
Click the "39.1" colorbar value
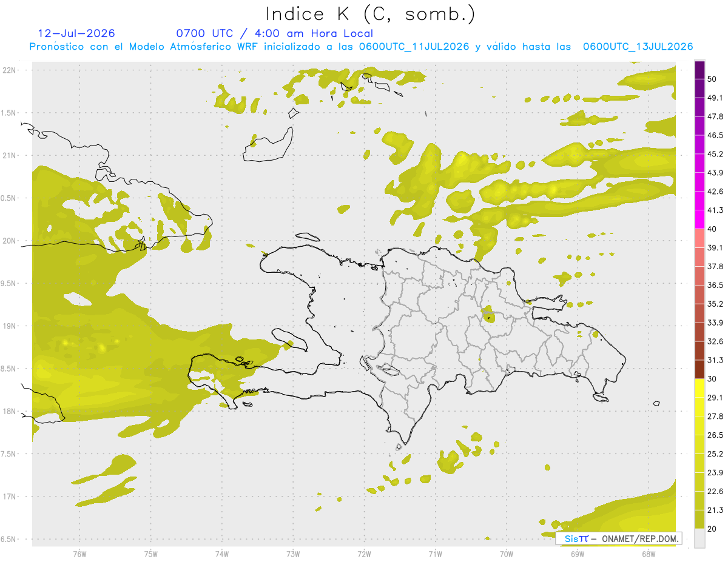(x=715, y=247)
